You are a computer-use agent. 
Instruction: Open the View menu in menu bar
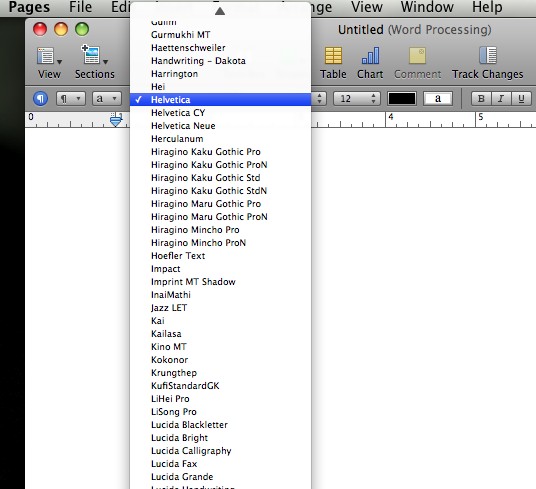[367, 7]
